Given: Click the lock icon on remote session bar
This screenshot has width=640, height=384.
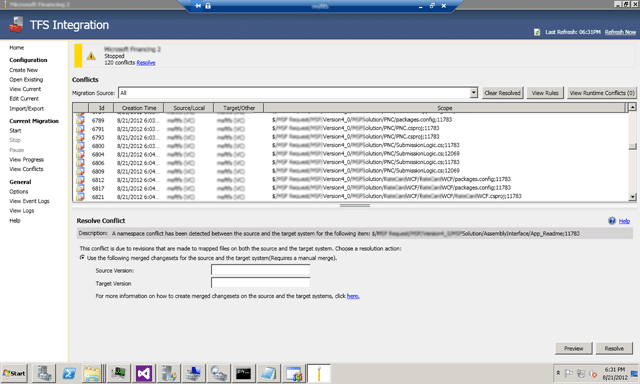Looking at the screenshot, I should (208, 6).
